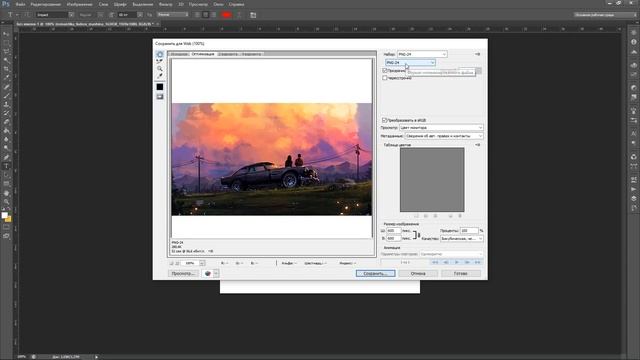Viewport: 640px width, 360px height.
Task: Open the looping options dropdown
Action: coord(451,254)
